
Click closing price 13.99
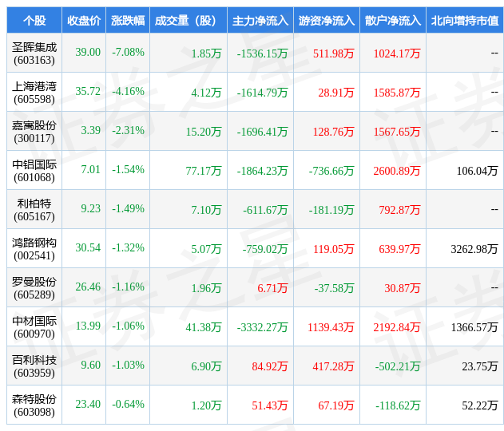click(88, 326)
